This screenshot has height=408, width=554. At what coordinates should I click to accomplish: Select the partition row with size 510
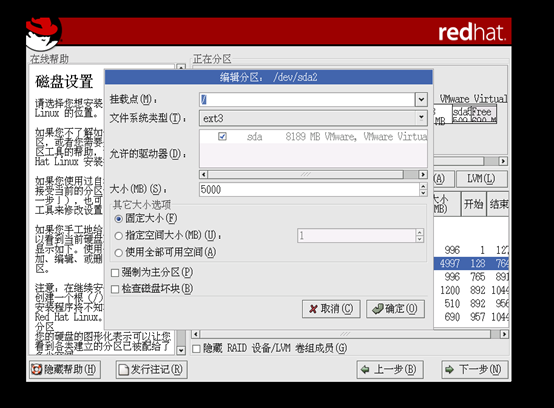[x=471, y=304]
